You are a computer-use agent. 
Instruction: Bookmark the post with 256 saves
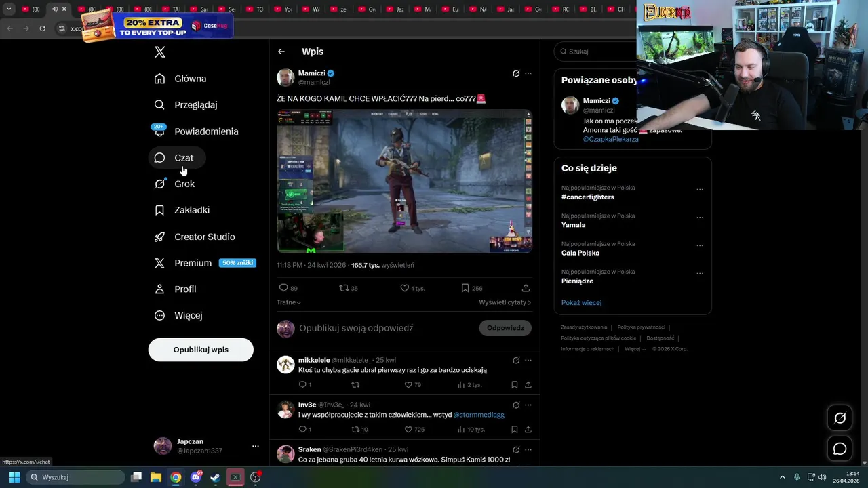tap(471, 288)
